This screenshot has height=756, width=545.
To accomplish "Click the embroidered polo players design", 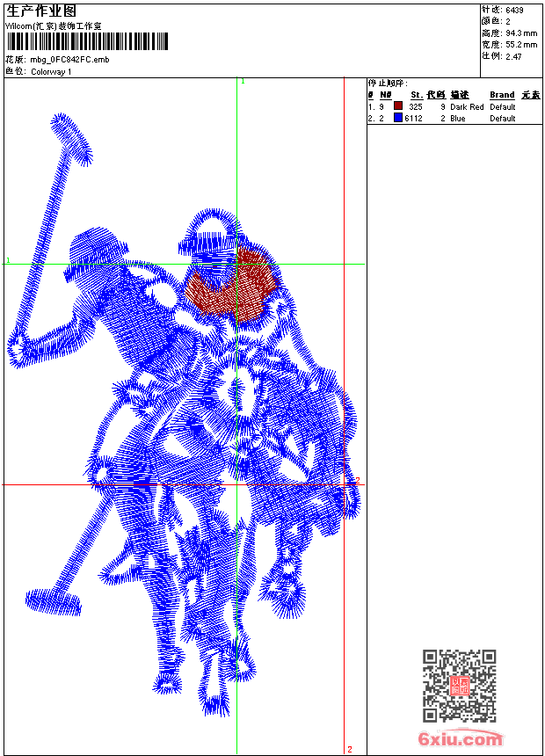I will (x=183, y=415).
